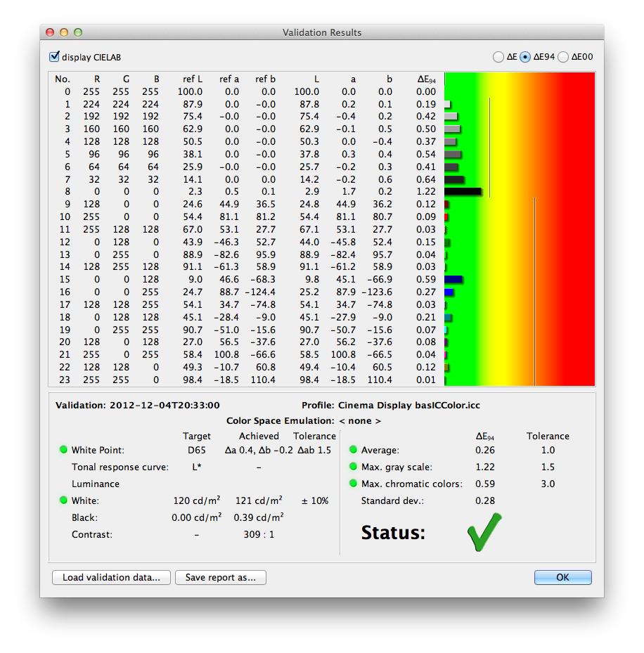Click the 'ref a' column header
Image resolution: width=644 pixels, height=653 pixels.
point(229,79)
